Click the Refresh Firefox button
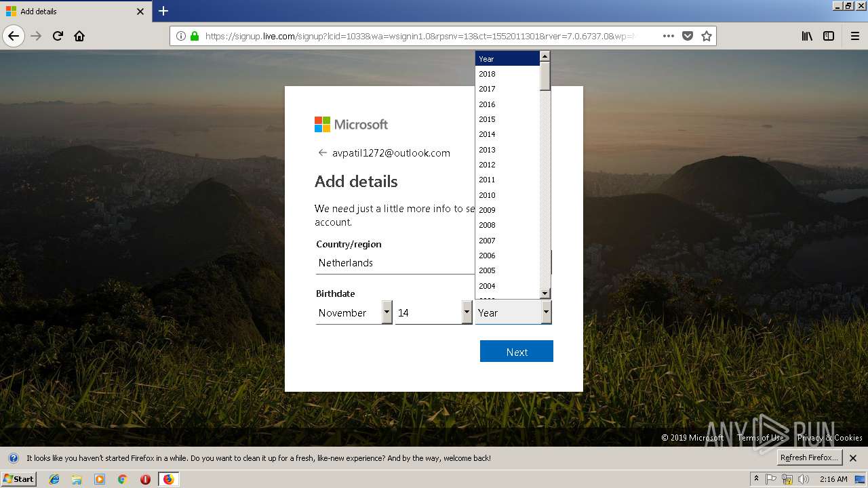The image size is (868, 488). coord(810,457)
